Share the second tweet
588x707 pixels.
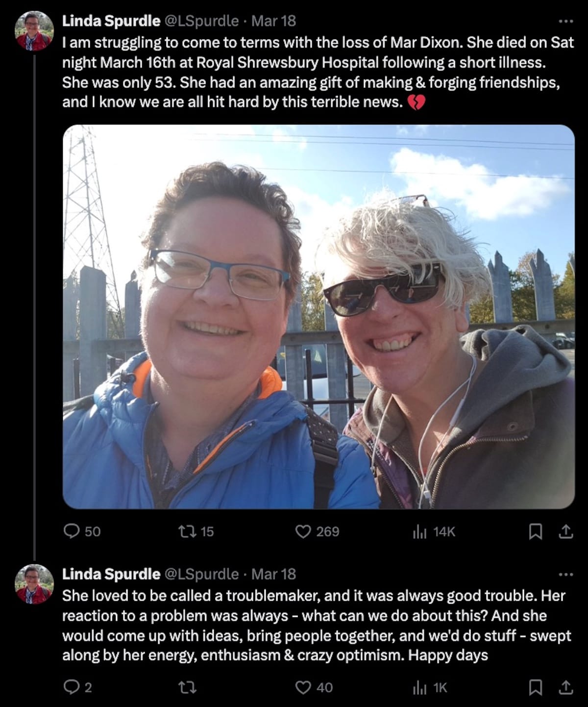565,688
